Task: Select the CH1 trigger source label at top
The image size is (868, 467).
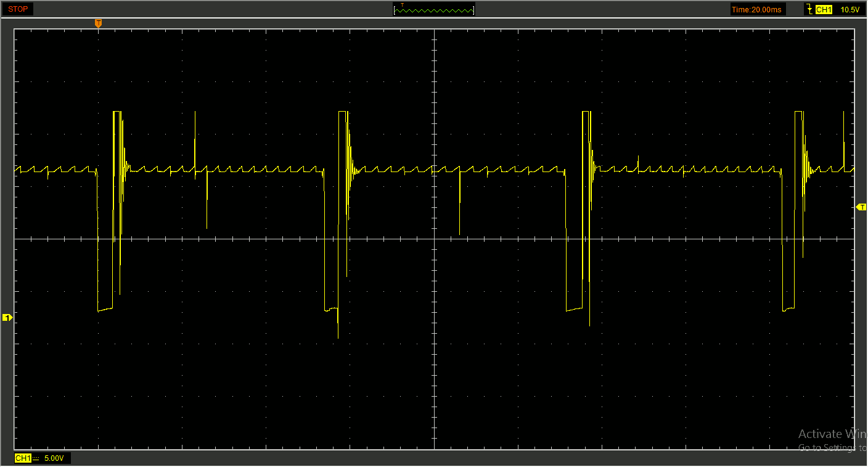Action: (x=824, y=9)
